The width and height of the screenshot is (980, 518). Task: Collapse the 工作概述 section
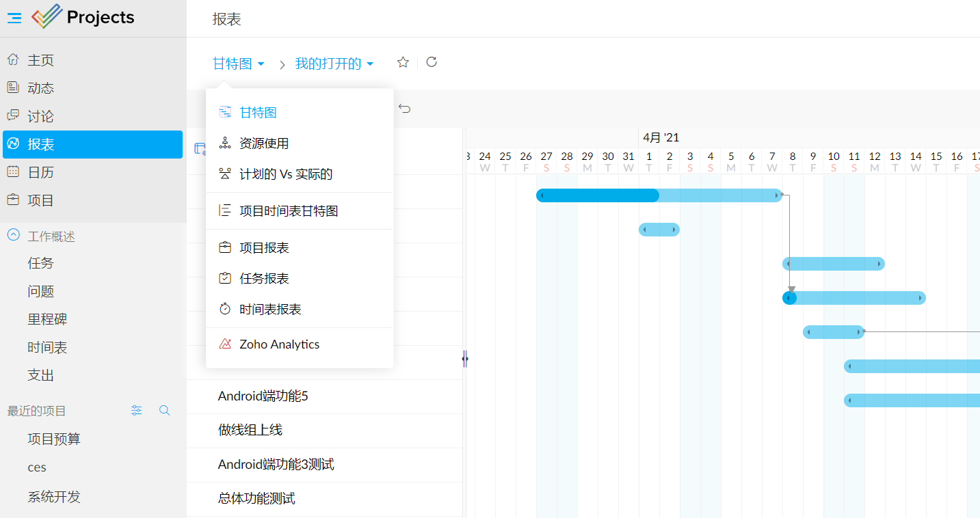tap(14, 236)
